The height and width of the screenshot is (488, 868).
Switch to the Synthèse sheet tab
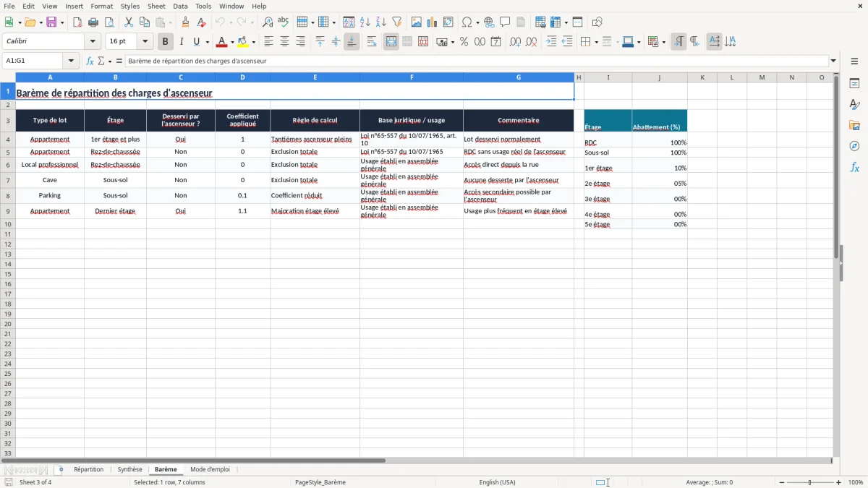pos(130,470)
